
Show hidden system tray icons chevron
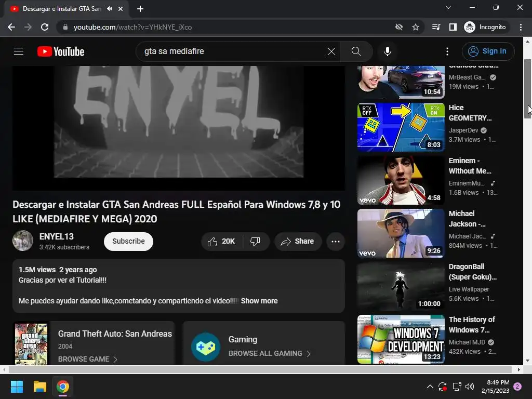click(x=430, y=387)
